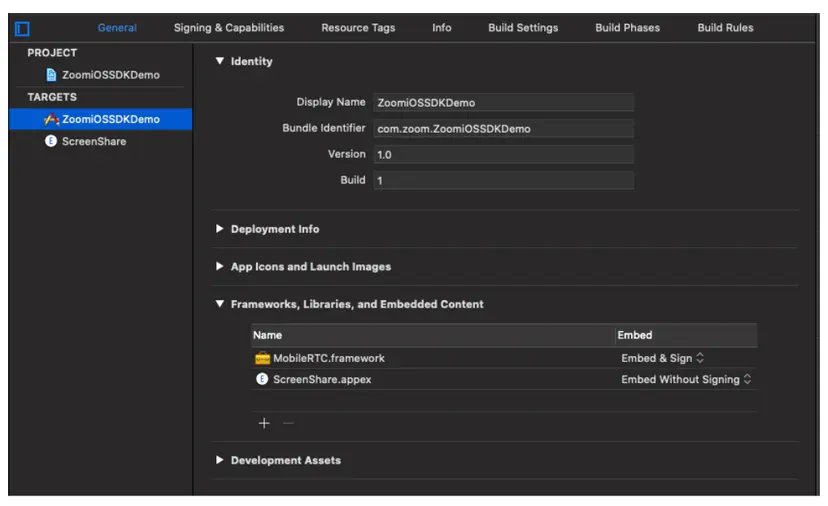
Task: Click the ScreenShare.appex extension icon
Action: click(262, 379)
